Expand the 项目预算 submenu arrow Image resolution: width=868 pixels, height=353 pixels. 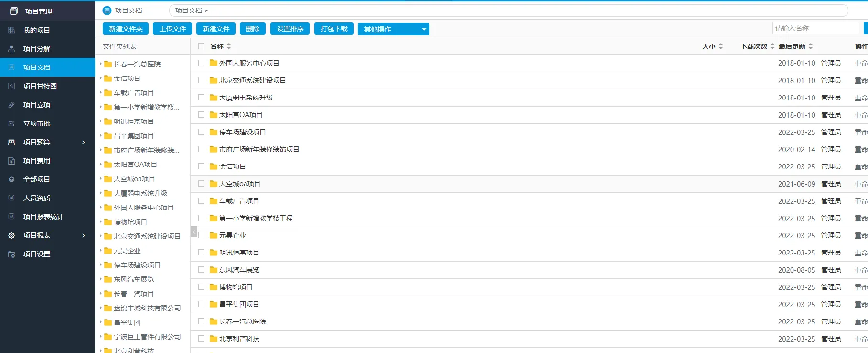[84, 142]
